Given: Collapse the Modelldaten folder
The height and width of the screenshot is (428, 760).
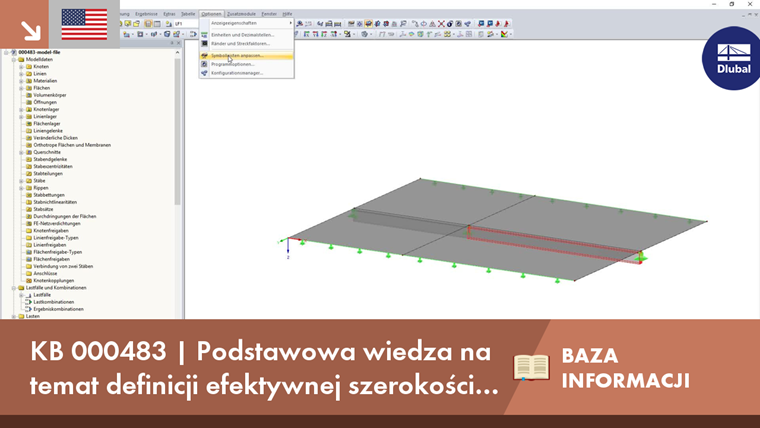Looking at the screenshot, I should pyautogui.click(x=14, y=60).
